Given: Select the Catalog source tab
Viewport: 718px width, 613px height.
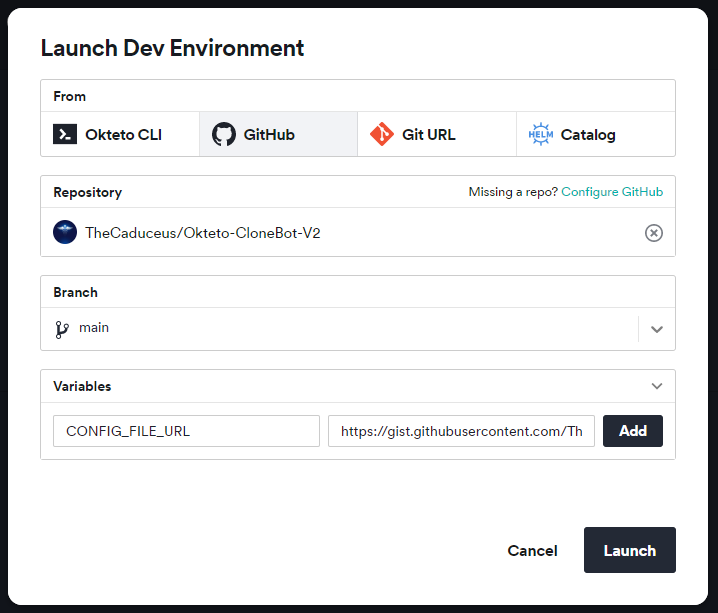Looking at the screenshot, I should click(x=596, y=135).
